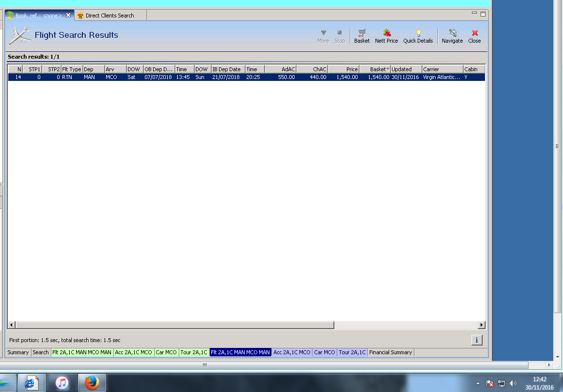Sort by the Basket column header
Screen dimensions: 563x392
375,69
